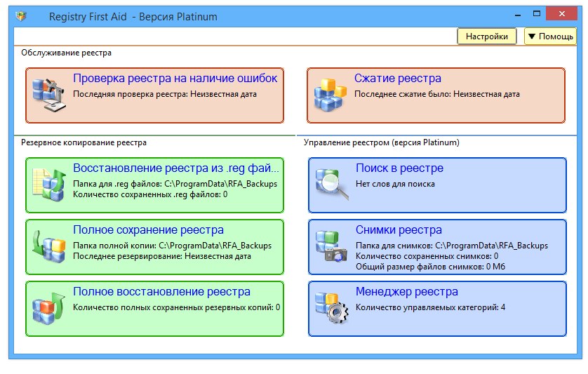The image size is (588, 374).
Task: Click text Папка для снимков path
Action: (x=451, y=246)
